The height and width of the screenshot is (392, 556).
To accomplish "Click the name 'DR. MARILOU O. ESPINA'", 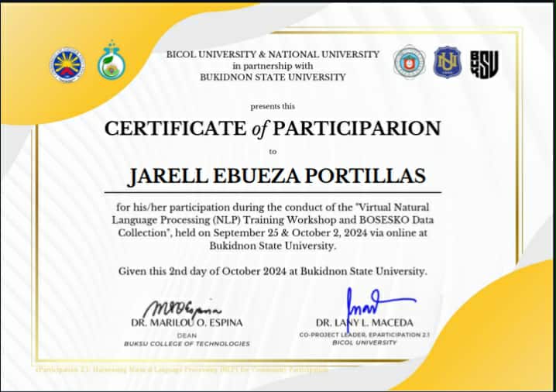I will tap(187, 323).
